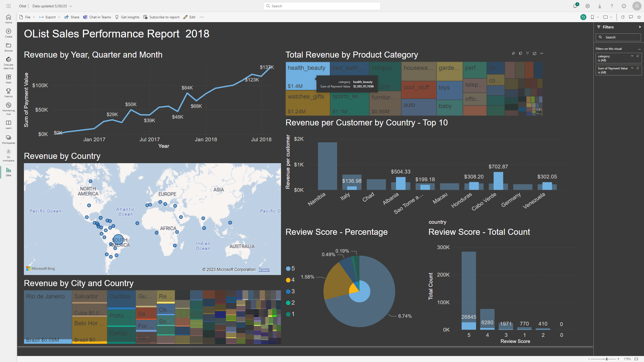The height and width of the screenshot is (362, 644).
Task: Select the Namibia bar in chart
Action: point(327,166)
